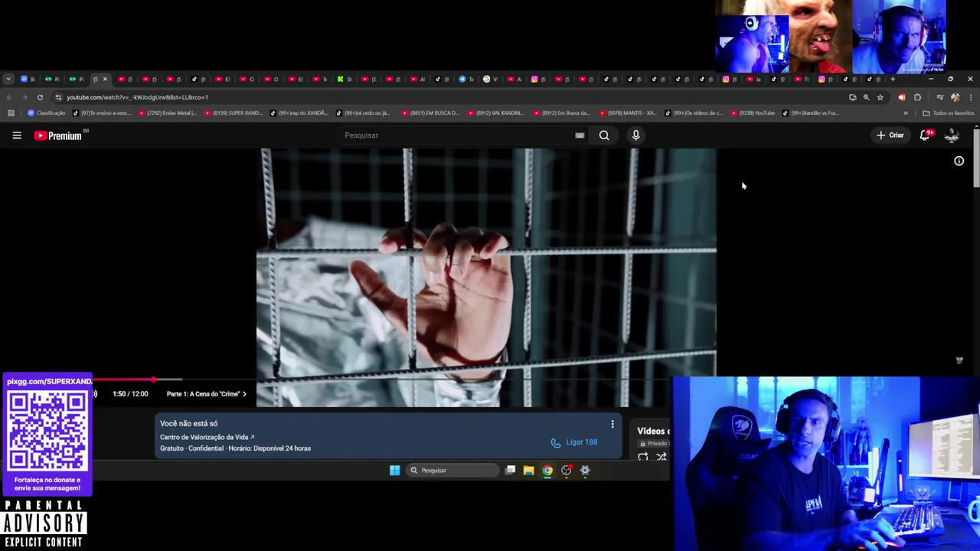
Task: Bookmark this page with the star
Action: click(x=880, y=97)
